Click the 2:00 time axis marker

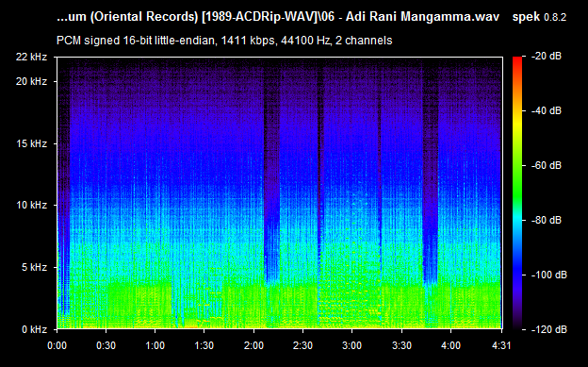click(253, 345)
